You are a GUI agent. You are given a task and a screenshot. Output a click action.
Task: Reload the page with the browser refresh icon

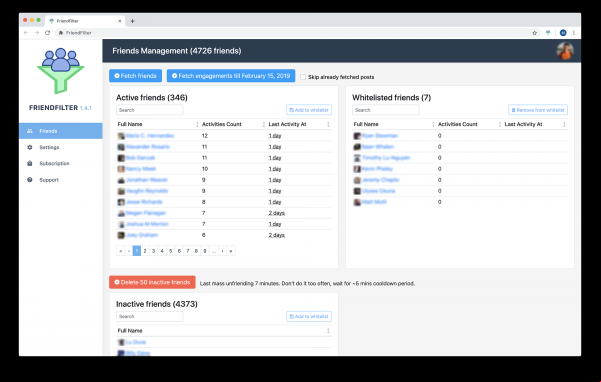click(48, 33)
